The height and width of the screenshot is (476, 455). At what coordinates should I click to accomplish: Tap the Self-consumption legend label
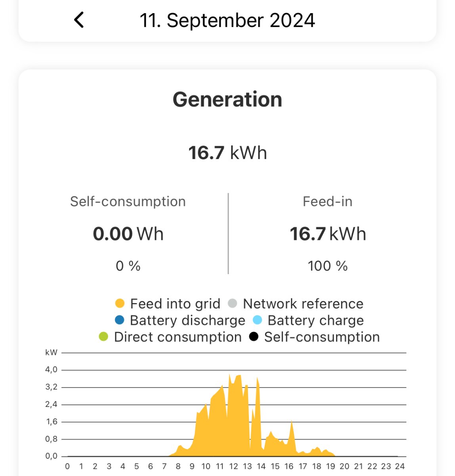(x=322, y=337)
